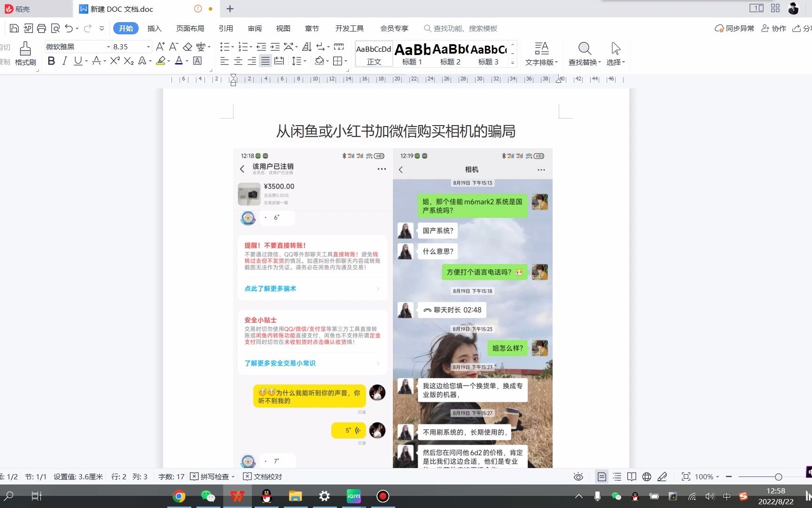Image resolution: width=812 pixels, height=508 pixels.
Task: Click the Redo arrow icon
Action: coord(87,28)
